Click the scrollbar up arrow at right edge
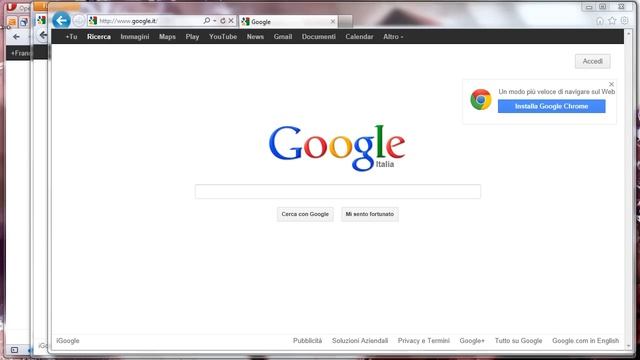 [x=629, y=33]
